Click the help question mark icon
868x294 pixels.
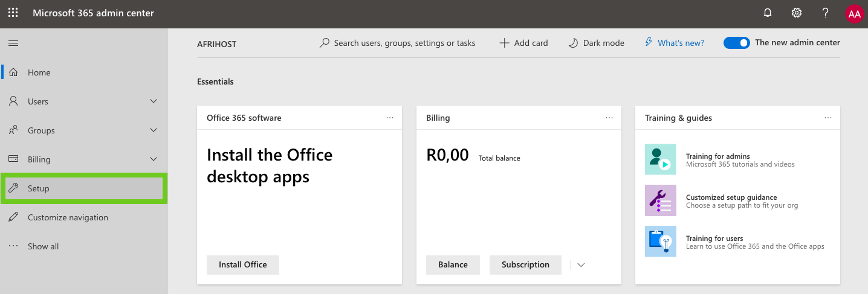(x=825, y=13)
